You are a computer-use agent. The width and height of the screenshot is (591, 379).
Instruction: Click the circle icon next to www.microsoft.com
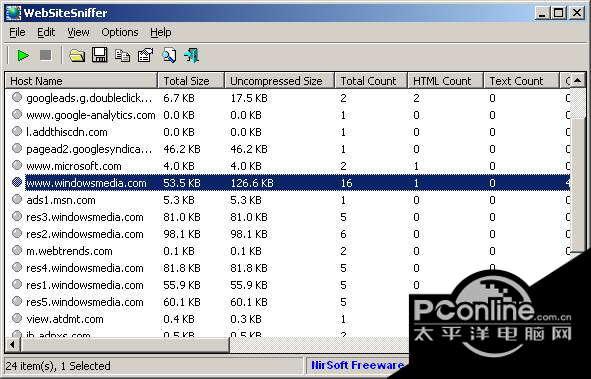click(17, 165)
